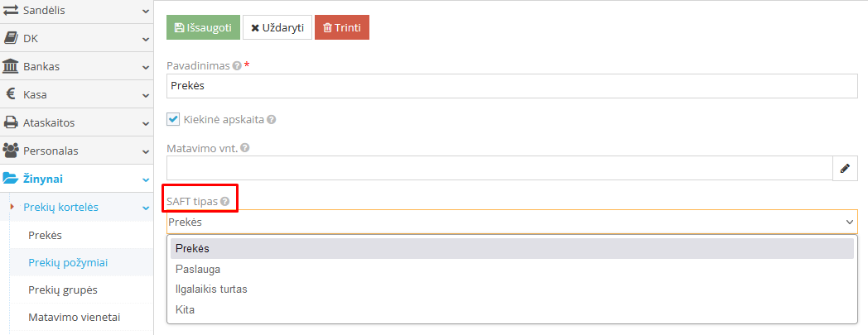
Task: Toggle the Kiekinė apskaita checkbox
Action: point(174,119)
